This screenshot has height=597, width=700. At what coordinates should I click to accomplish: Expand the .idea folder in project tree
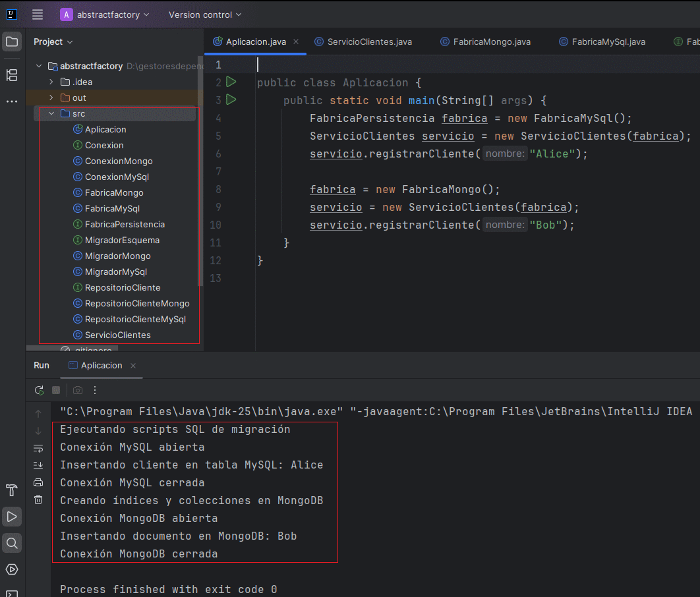coord(51,82)
